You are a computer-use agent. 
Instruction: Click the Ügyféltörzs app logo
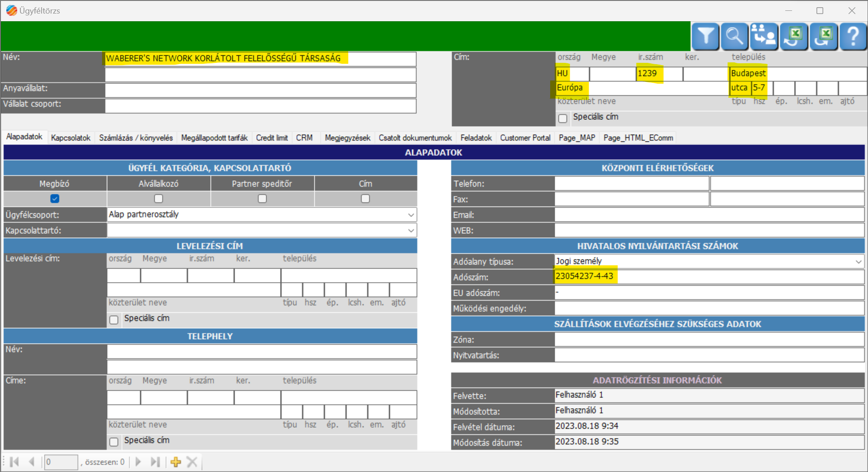pos(11,10)
